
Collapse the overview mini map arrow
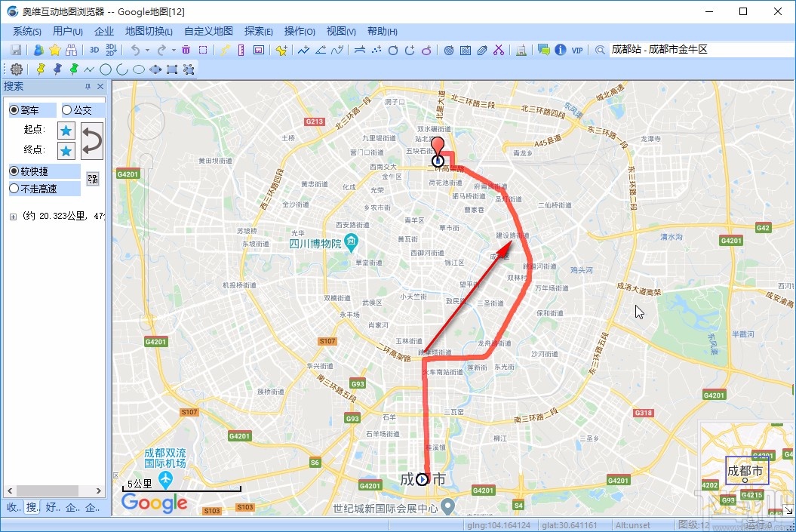point(788,509)
